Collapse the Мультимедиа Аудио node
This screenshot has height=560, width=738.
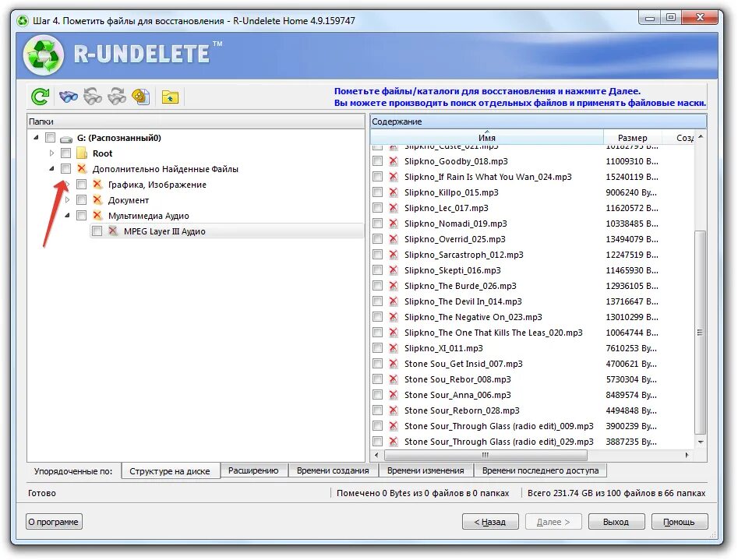coord(67,215)
